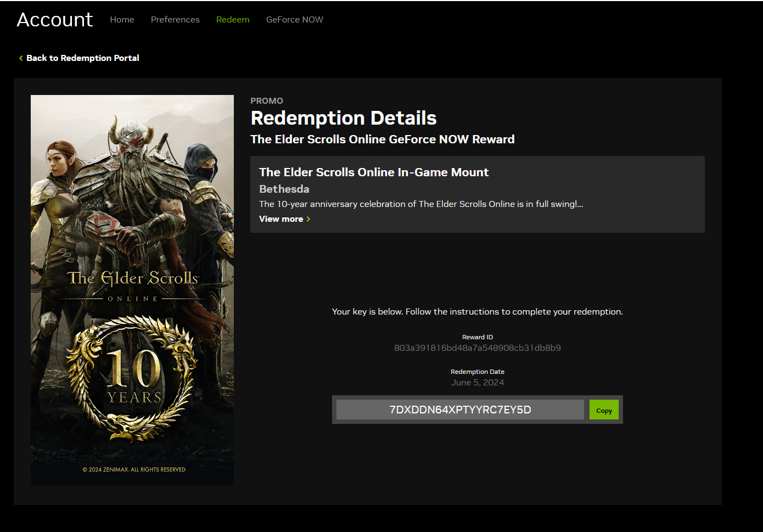Select the Redeem navigation item

[x=233, y=20]
